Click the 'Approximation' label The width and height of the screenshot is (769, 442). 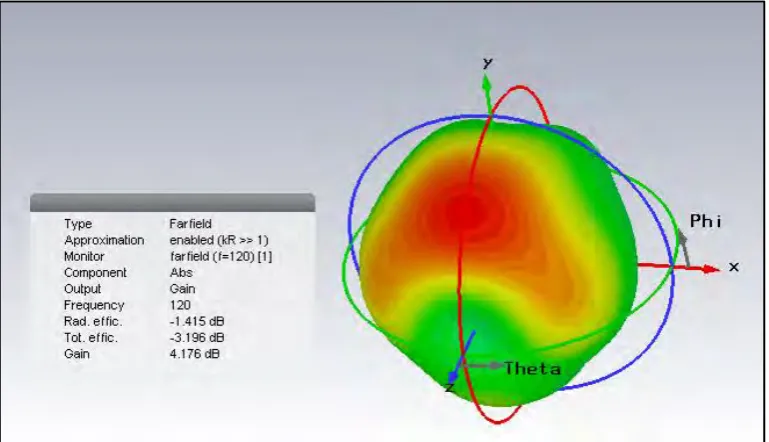[104, 240]
